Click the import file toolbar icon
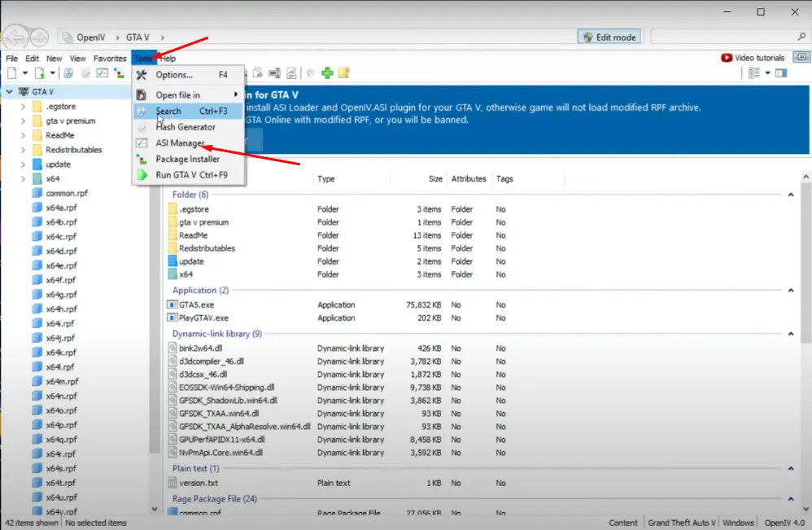This screenshot has width=812, height=530. coord(40,73)
